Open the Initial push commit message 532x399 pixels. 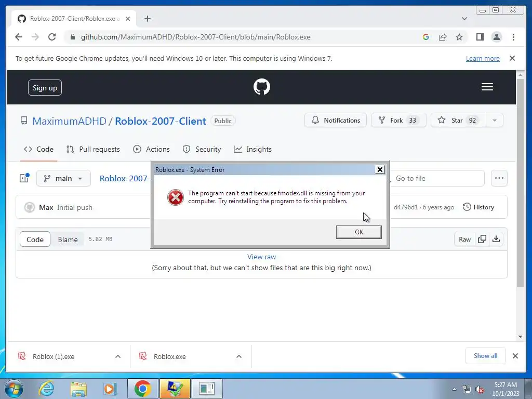point(75,207)
